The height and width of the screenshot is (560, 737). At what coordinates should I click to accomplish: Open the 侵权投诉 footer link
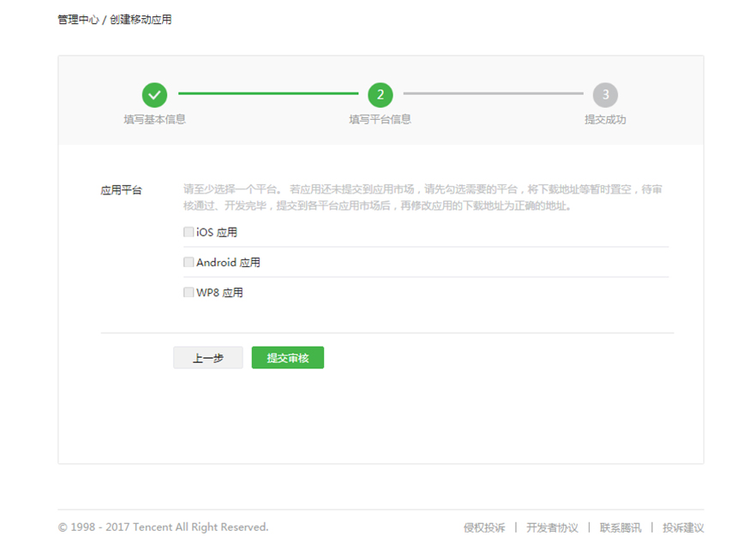point(484,527)
